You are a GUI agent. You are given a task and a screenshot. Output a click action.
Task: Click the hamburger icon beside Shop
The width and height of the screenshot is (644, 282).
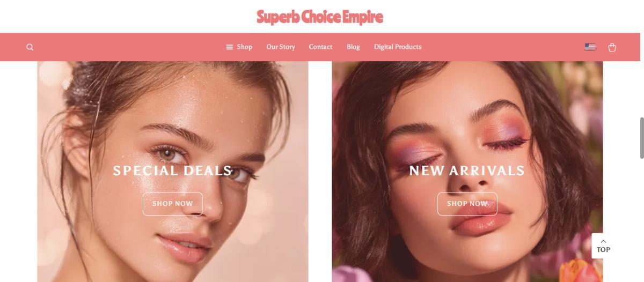point(230,47)
